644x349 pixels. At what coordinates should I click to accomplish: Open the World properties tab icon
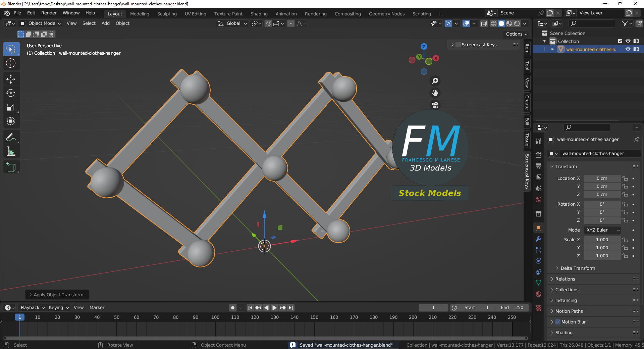click(538, 199)
